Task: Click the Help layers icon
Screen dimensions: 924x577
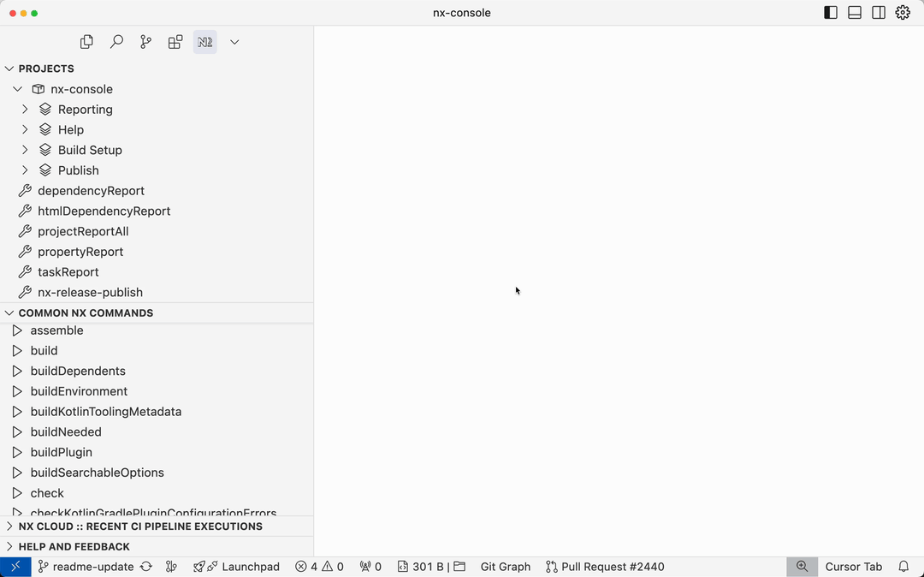Action: pos(45,129)
